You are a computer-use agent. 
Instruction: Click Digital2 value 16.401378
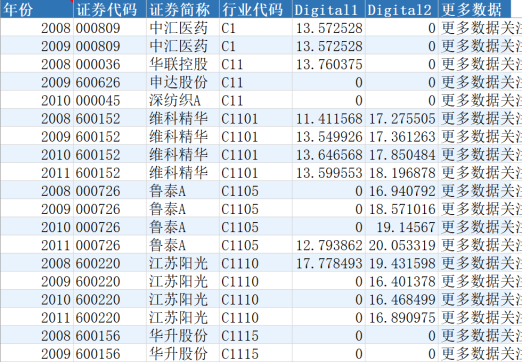coord(402,281)
